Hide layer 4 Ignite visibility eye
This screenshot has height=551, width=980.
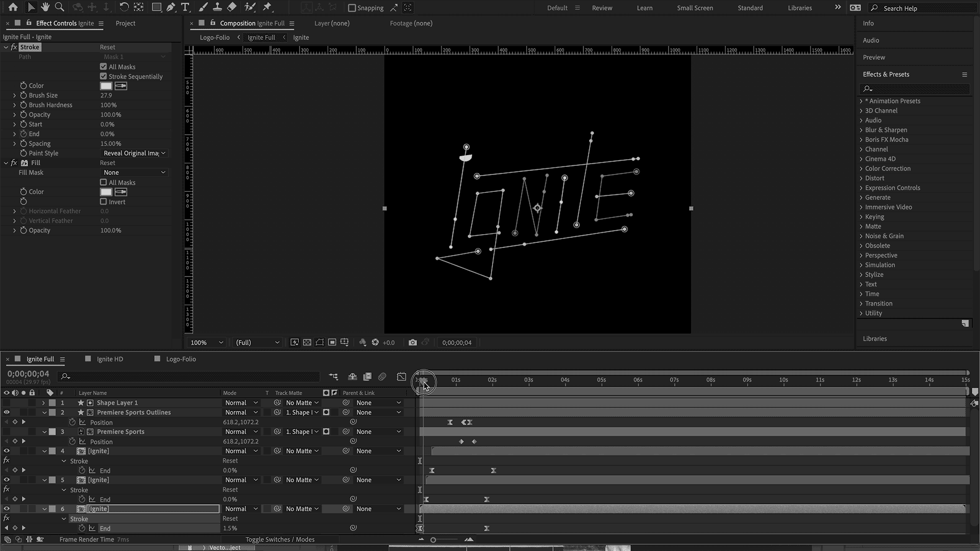pos(7,451)
